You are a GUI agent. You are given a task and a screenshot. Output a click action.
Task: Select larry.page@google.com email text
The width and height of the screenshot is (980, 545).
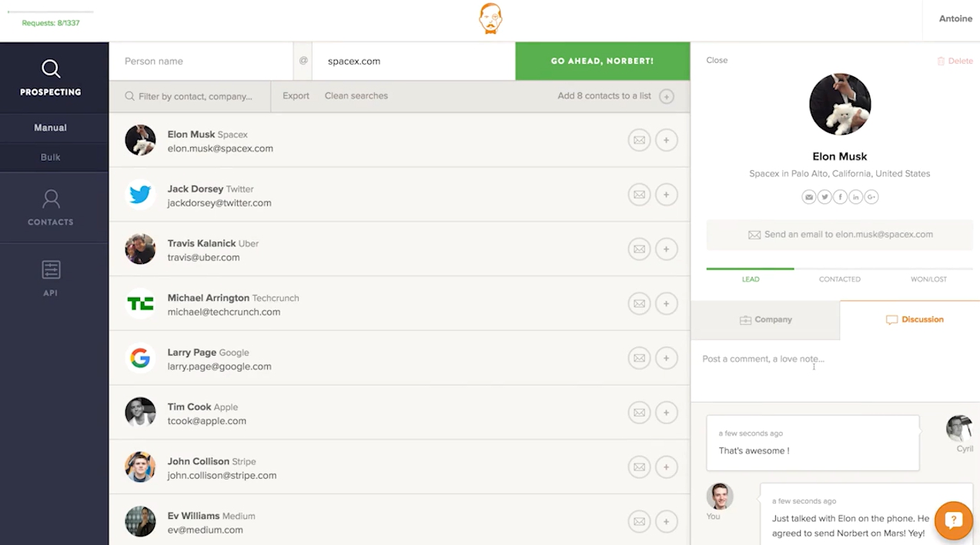coord(219,367)
